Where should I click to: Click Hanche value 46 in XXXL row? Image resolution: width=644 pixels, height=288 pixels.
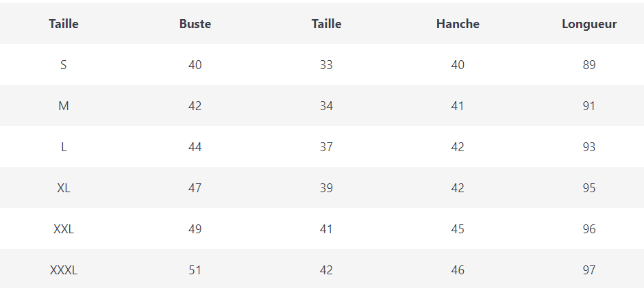[x=458, y=270]
